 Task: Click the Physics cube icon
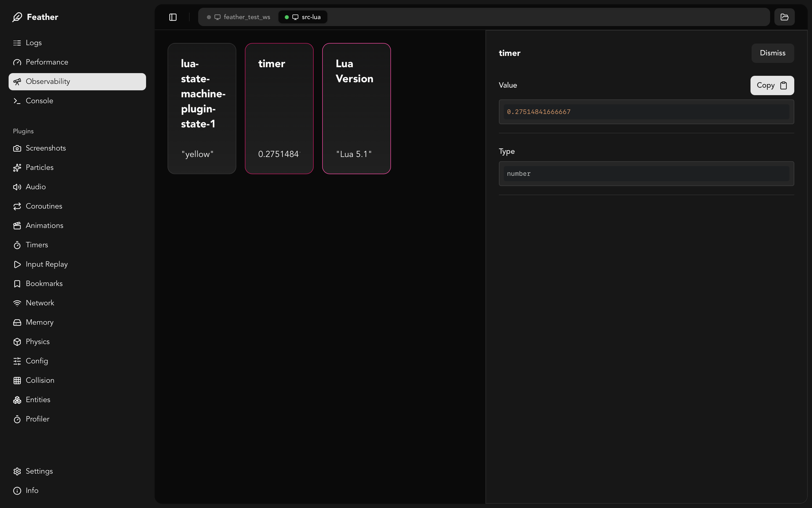click(x=17, y=342)
